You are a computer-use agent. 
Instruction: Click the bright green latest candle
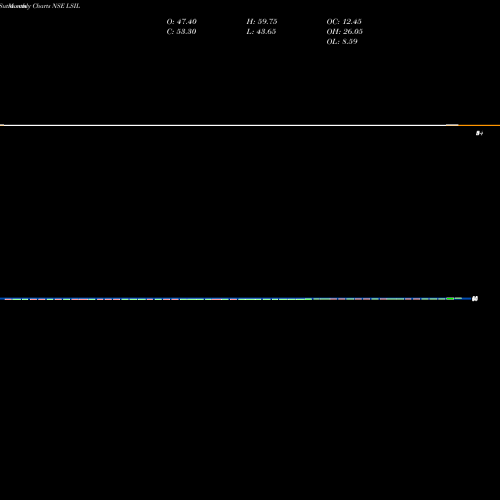pos(450,298)
